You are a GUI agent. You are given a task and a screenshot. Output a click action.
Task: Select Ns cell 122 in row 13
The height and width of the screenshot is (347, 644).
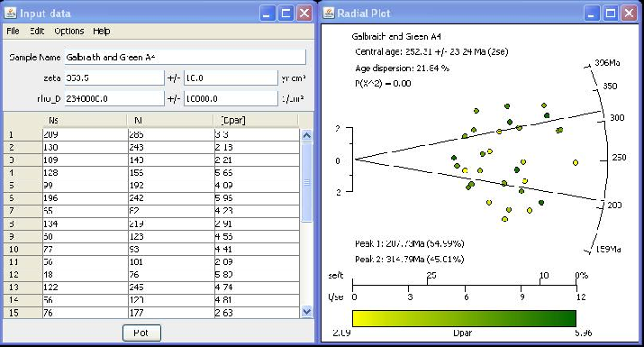click(x=85, y=287)
